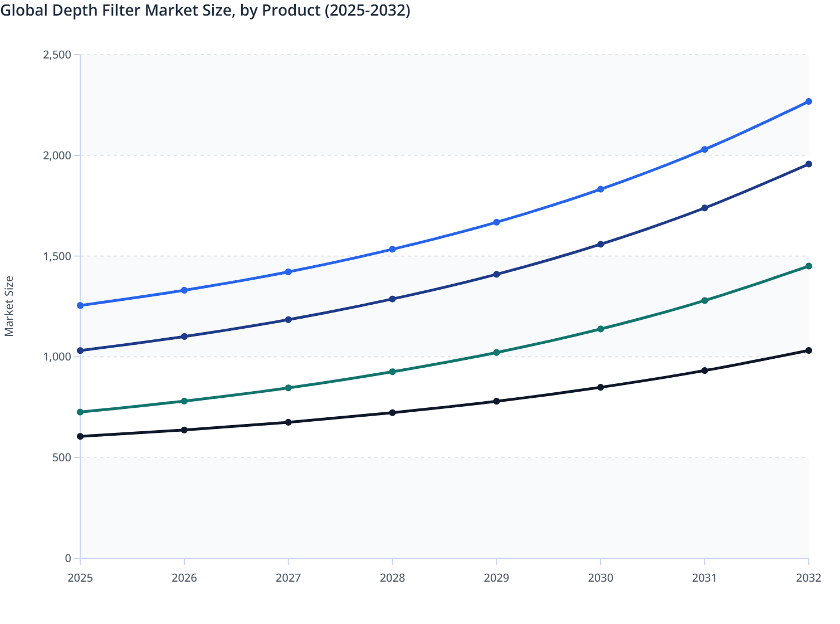
Task: Select the 2029 point on the light blue line
Action: click(x=496, y=222)
